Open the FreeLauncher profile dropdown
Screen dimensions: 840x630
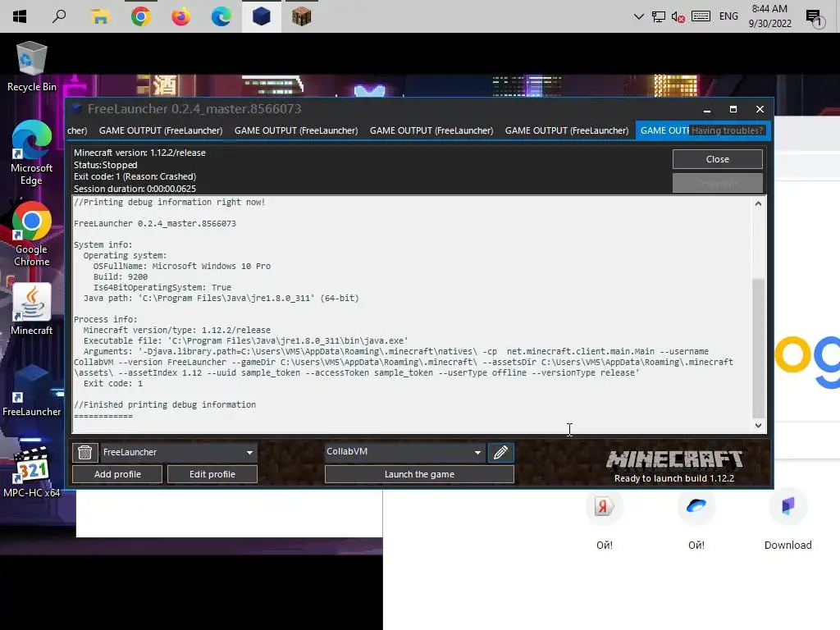[179, 453]
